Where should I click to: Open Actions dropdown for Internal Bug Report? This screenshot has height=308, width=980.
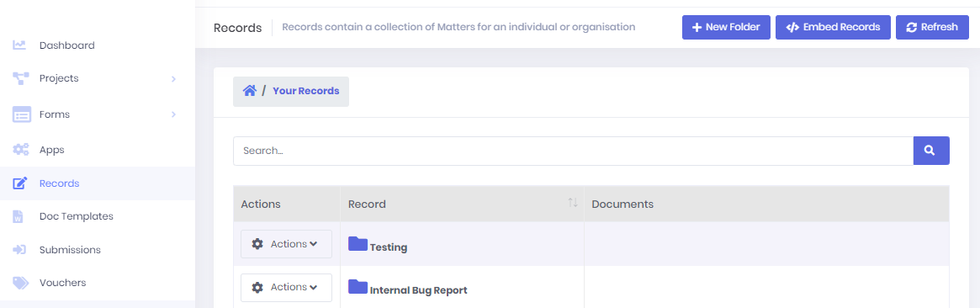[286, 288]
